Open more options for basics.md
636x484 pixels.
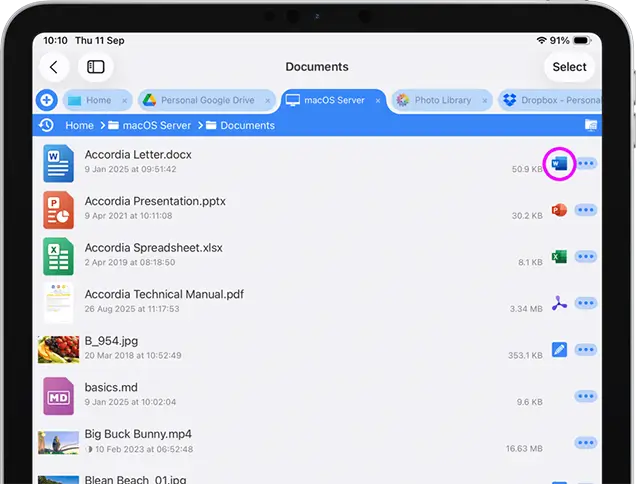[x=586, y=396]
